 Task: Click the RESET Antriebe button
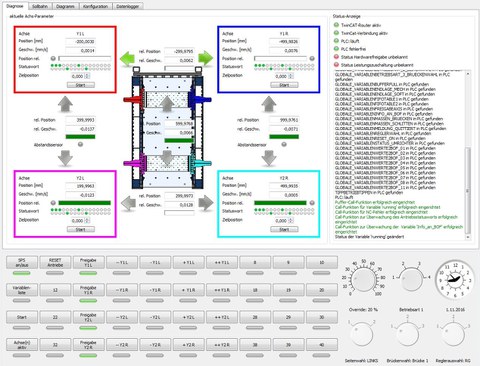pos(55,262)
